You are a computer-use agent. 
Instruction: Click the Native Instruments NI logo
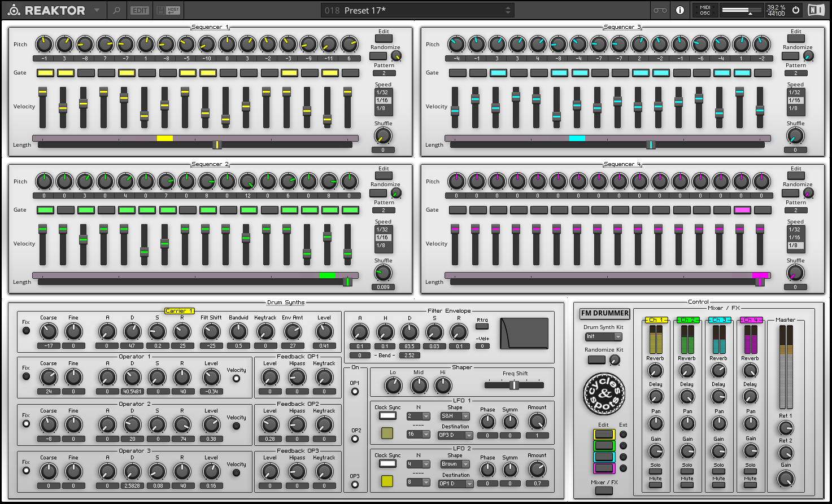click(x=817, y=10)
